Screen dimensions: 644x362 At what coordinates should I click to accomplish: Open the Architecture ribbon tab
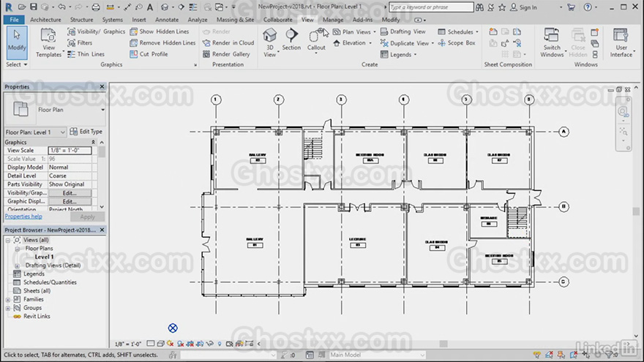[45, 20]
